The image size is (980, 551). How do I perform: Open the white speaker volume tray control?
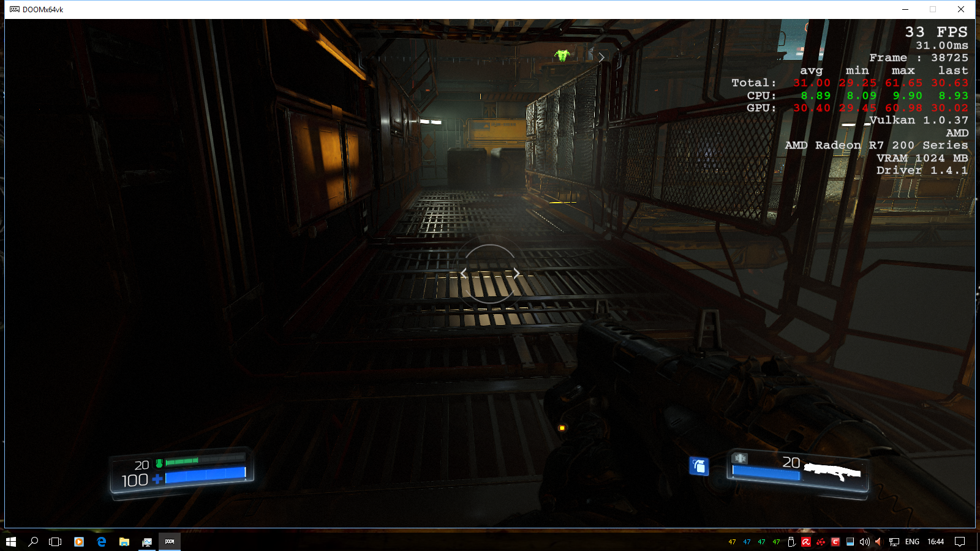865,542
